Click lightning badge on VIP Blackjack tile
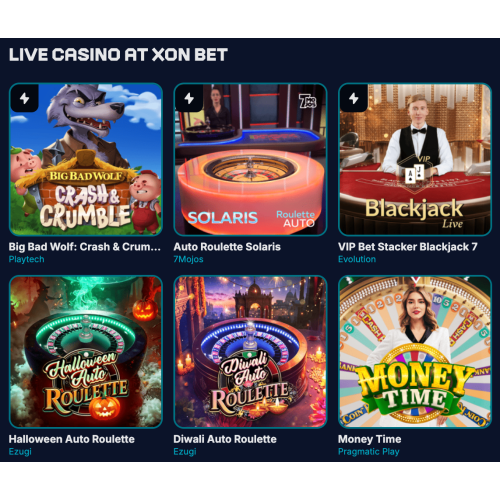 click(x=354, y=98)
